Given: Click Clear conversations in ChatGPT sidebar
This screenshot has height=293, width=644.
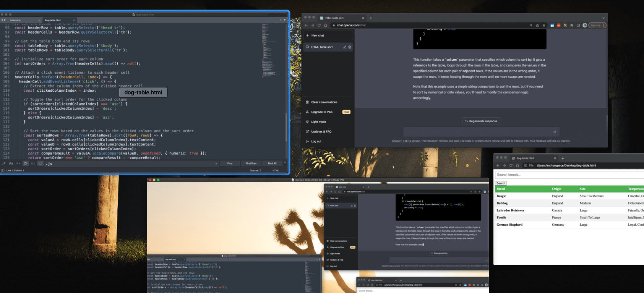Looking at the screenshot, I should click(328, 102).
